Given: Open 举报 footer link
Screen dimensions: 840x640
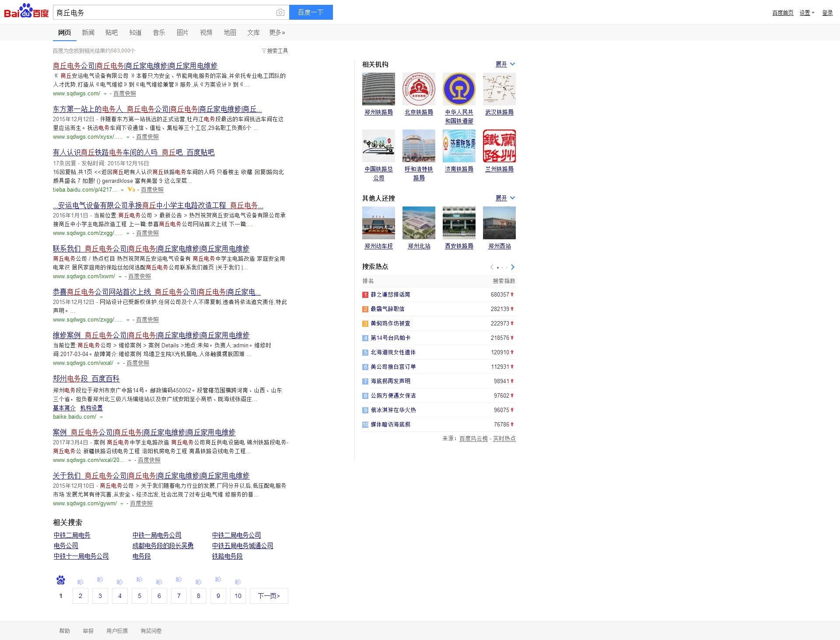Looking at the screenshot, I should point(88,631).
